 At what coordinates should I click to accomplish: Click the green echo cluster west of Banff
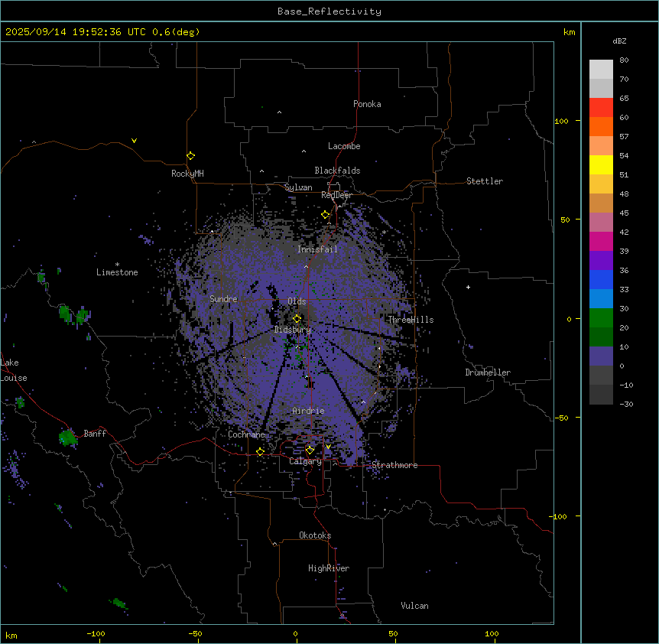click(68, 437)
